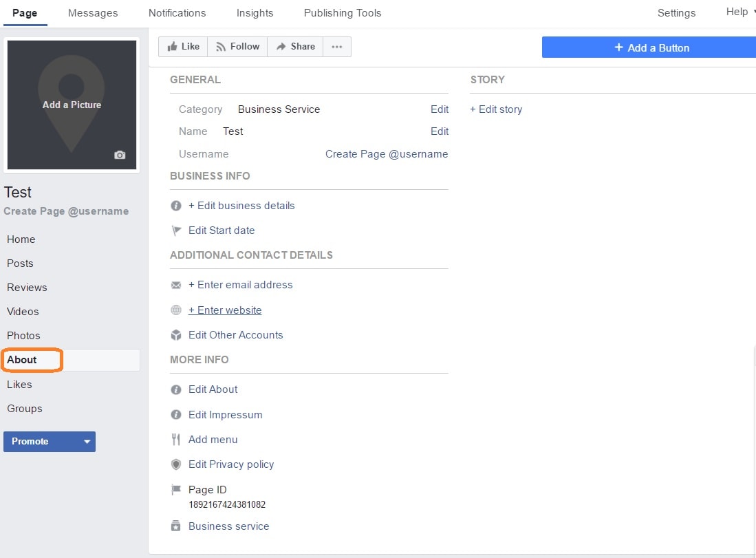Click Add a Picture placeholder

72,105
